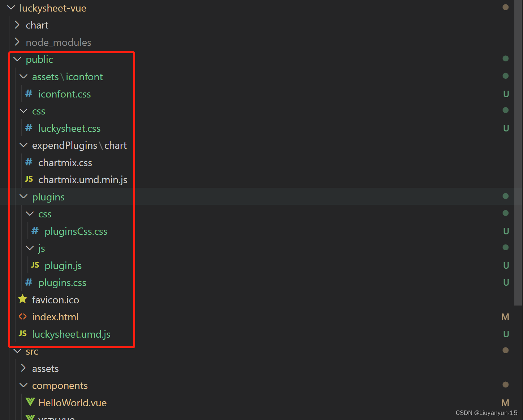Select plugins.css in the tree
Image resolution: width=523 pixels, height=420 pixels.
pyautogui.click(x=62, y=283)
